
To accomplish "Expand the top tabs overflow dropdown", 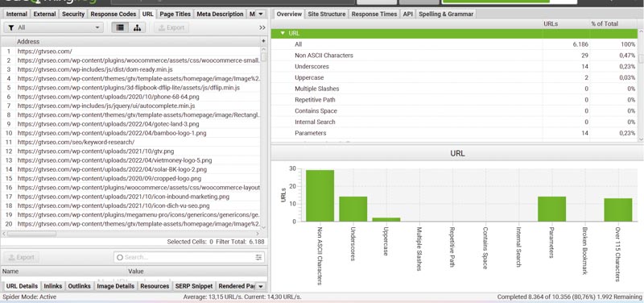I will point(260,14).
